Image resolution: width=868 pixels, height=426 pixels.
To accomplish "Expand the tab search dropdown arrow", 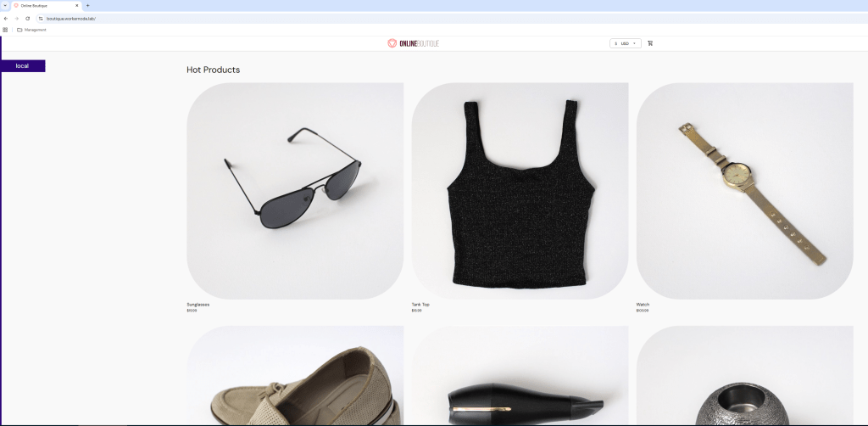I will (x=6, y=5).
